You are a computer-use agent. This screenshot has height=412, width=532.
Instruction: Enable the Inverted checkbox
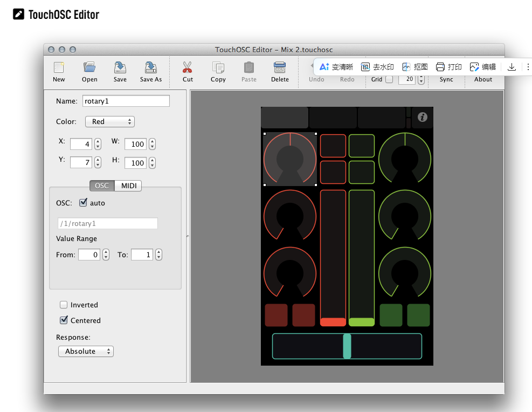(64, 305)
